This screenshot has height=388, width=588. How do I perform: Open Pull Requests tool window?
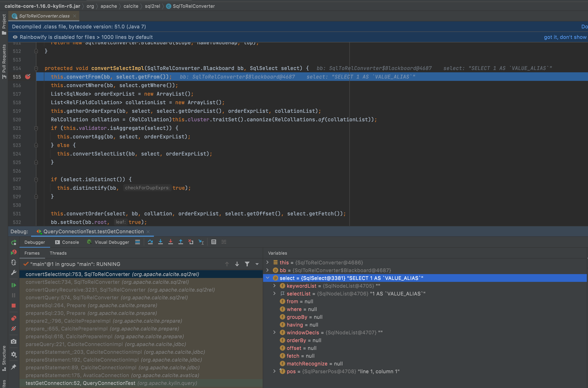(x=4, y=62)
